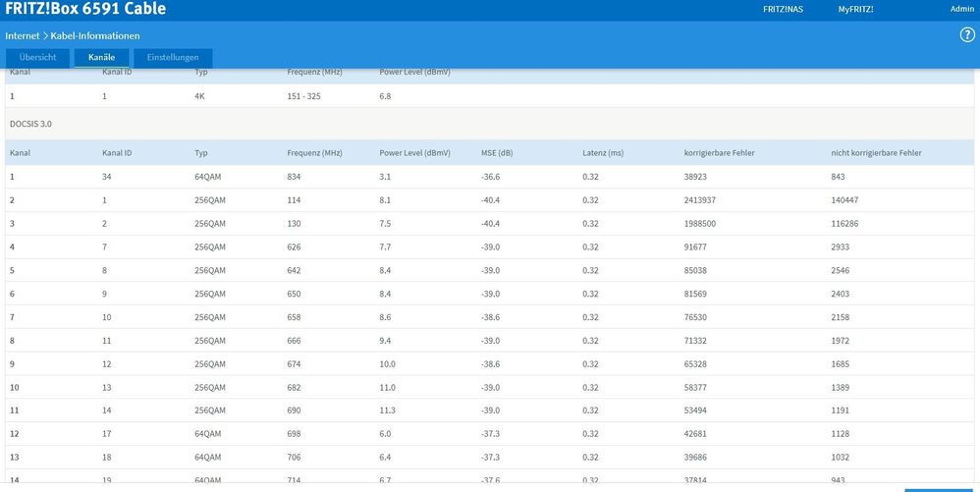Image resolution: width=980 pixels, height=492 pixels.
Task: Click correctable errors value 76530
Action: (695, 317)
